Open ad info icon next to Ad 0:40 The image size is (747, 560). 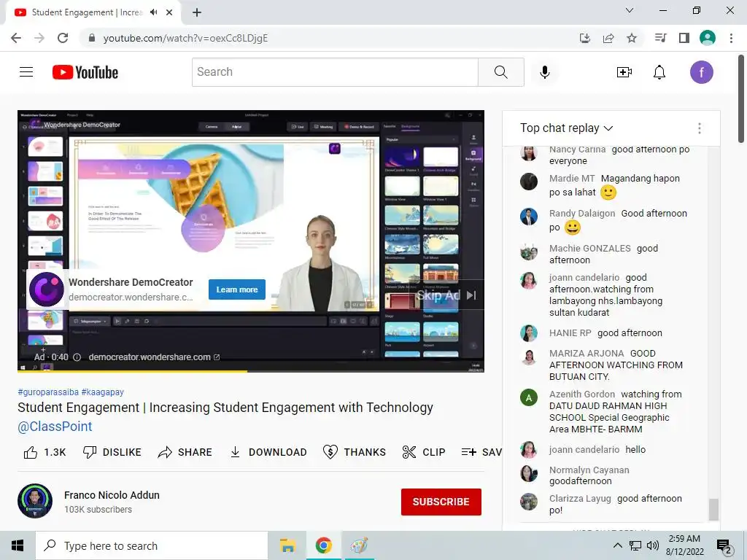[x=77, y=357]
